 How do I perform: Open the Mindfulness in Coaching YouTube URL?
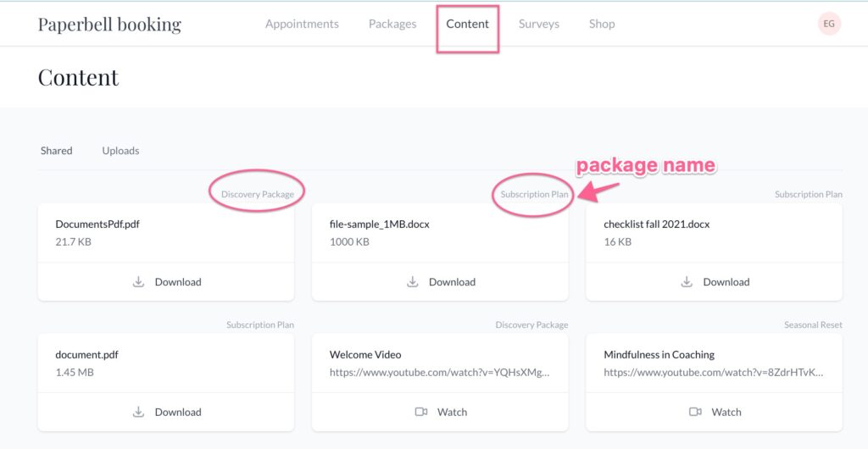[713, 372]
